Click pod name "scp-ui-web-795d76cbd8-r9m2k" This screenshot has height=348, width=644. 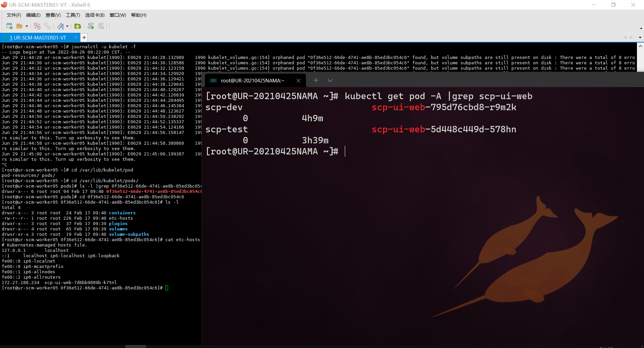click(x=444, y=107)
